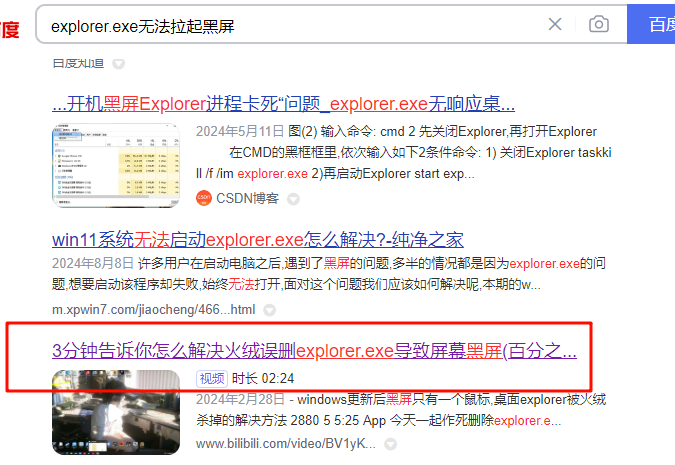This screenshot has height=465, width=675.
Task: Click snippet text dated 2024年2月28日
Action: (401, 409)
